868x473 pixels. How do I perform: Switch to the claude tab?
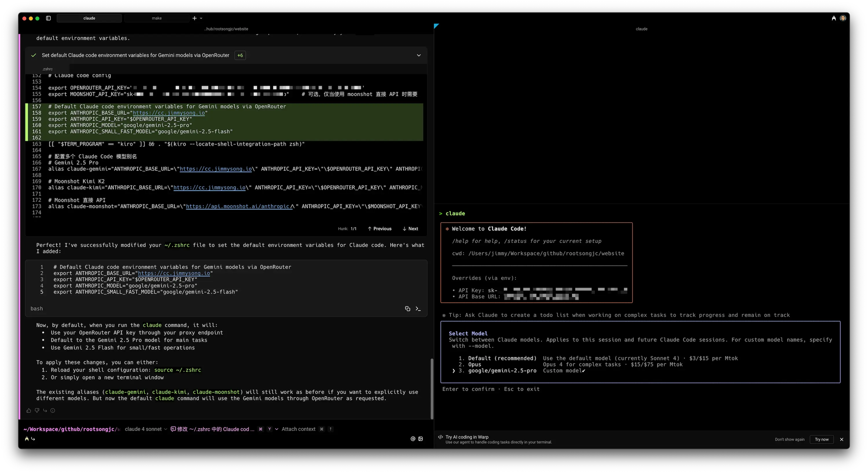(x=89, y=18)
